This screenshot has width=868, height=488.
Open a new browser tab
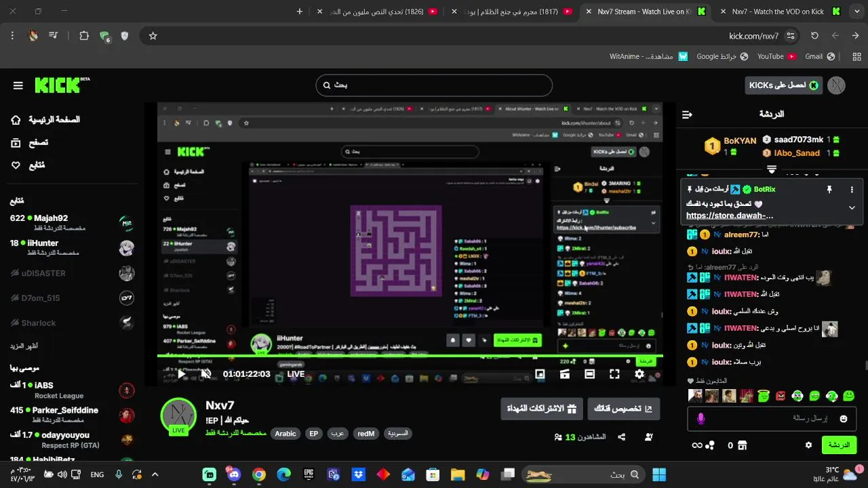click(300, 12)
